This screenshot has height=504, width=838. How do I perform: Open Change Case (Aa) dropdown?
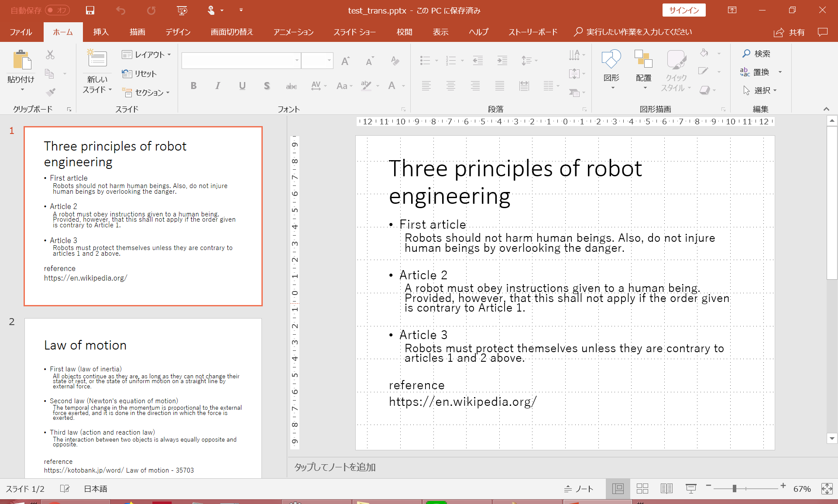[344, 86]
